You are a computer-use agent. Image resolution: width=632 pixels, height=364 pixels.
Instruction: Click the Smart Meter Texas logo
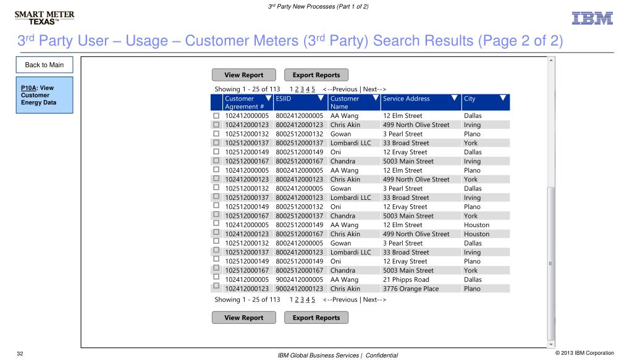coord(44,18)
